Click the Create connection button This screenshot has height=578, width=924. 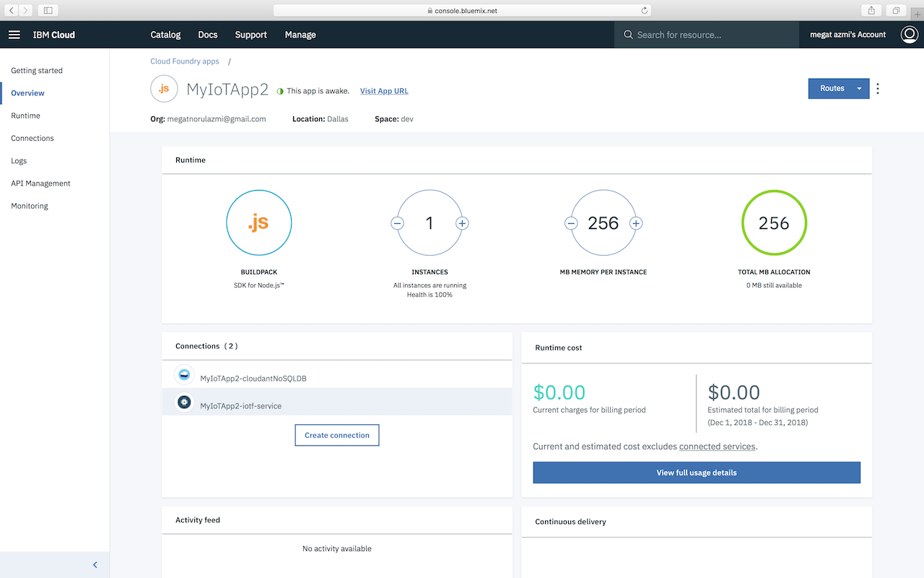337,435
